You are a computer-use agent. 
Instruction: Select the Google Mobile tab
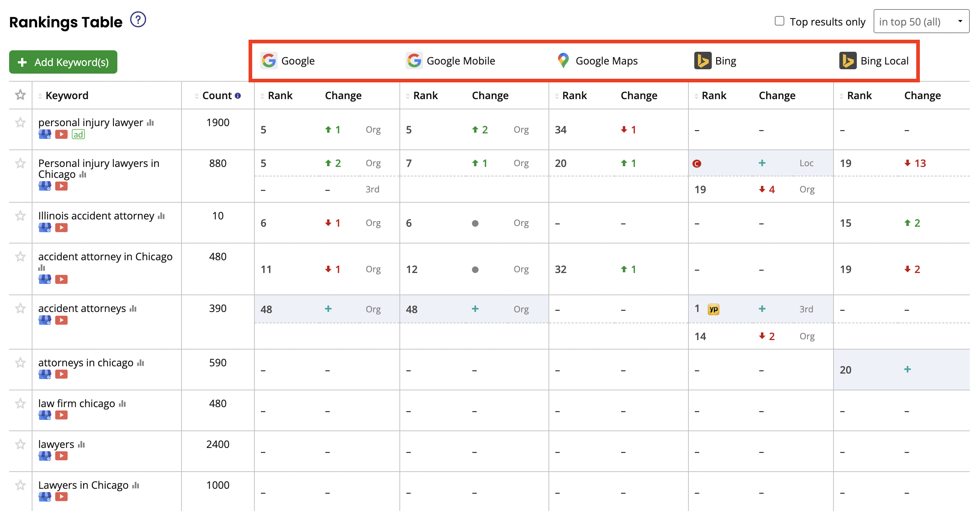pyautogui.click(x=450, y=61)
